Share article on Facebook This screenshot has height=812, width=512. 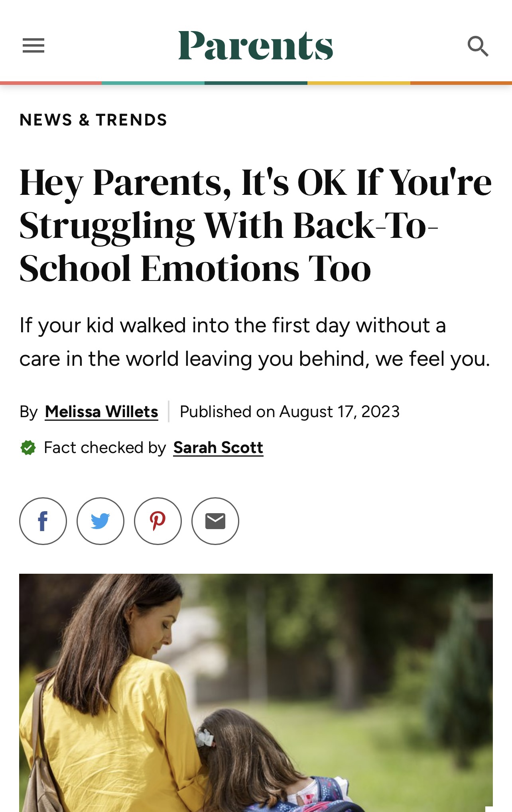(x=43, y=521)
